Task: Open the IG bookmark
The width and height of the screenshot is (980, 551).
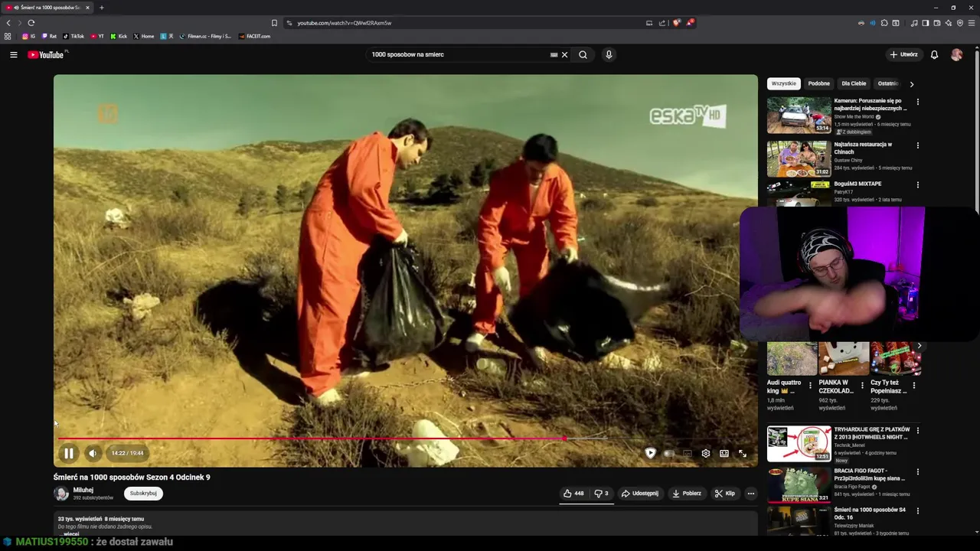Action: (28, 36)
